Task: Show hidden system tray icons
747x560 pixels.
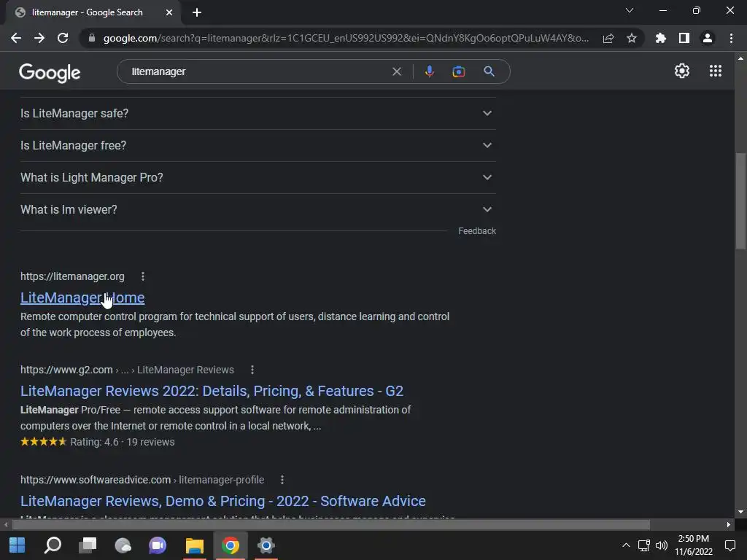Action: pyautogui.click(x=626, y=545)
